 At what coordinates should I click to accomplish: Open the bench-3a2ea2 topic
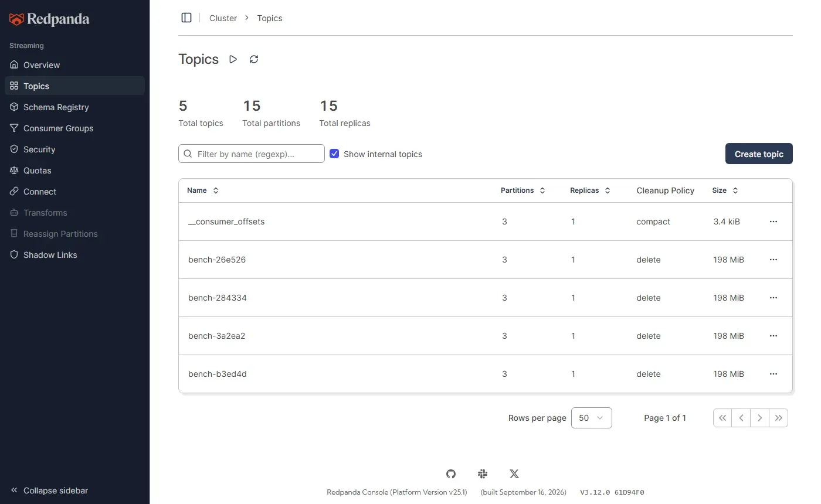click(x=216, y=336)
